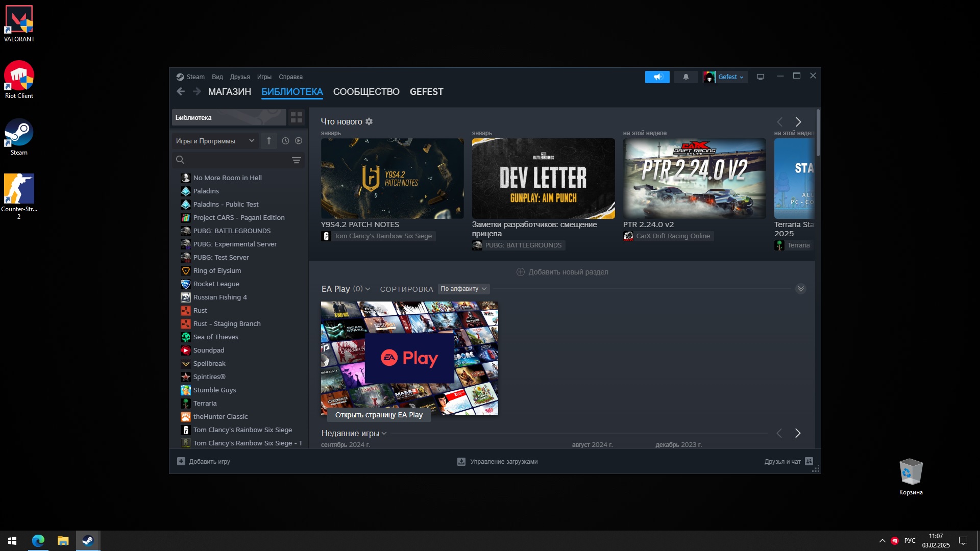This screenshot has height=551, width=980.
Task: Open advanced filter options icon
Action: coord(296,160)
